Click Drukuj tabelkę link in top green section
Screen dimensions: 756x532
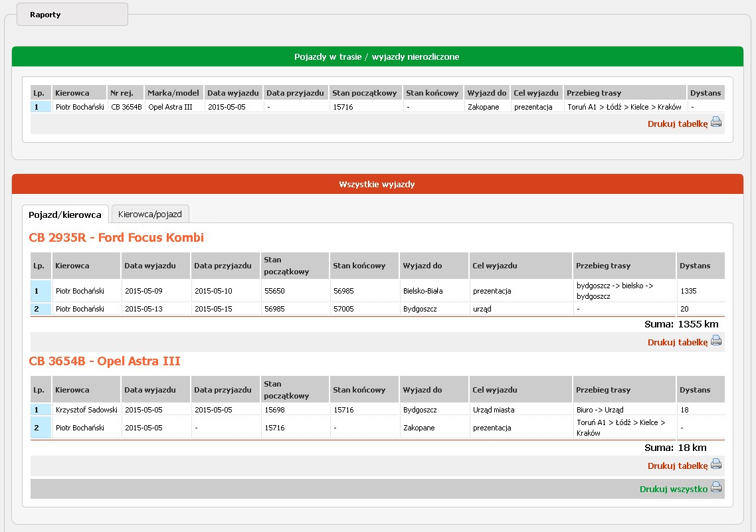pos(678,124)
